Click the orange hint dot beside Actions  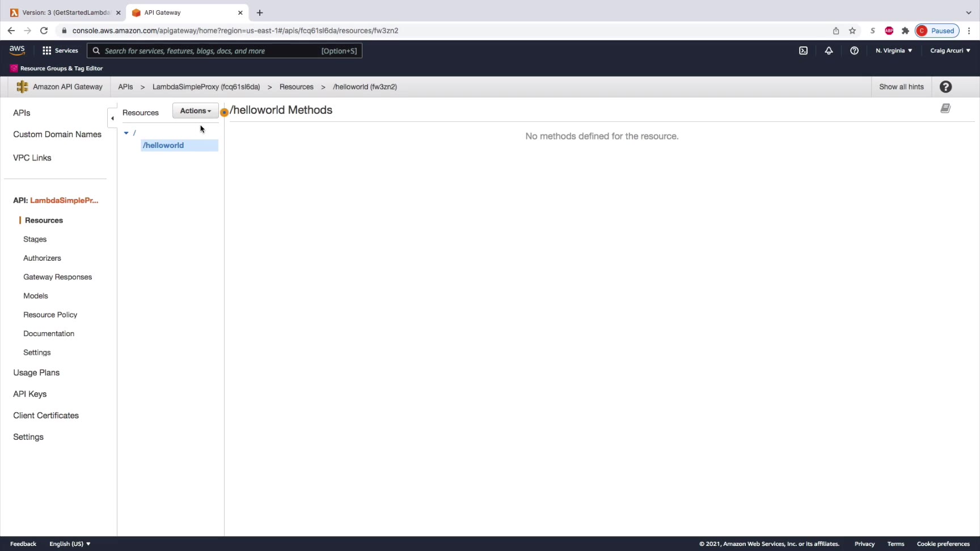[224, 112]
